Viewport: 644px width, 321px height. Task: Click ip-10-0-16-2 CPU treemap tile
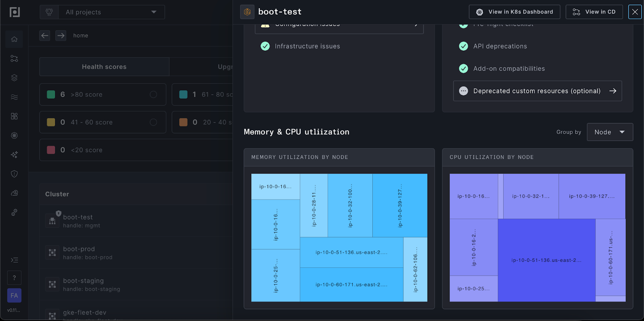pyautogui.click(x=474, y=247)
